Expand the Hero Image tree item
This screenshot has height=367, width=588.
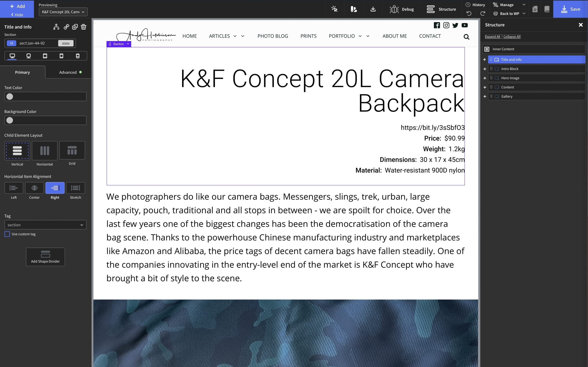[x=485, y=78]
